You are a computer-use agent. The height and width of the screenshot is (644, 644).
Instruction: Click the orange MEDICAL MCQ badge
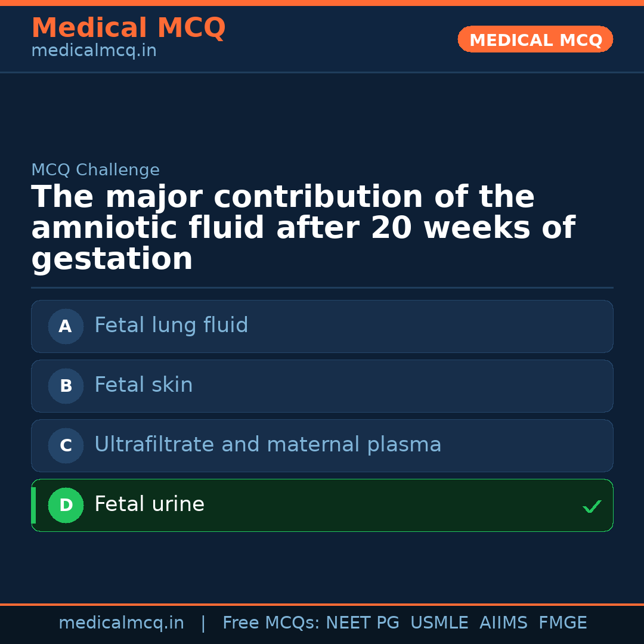[535, 39]
